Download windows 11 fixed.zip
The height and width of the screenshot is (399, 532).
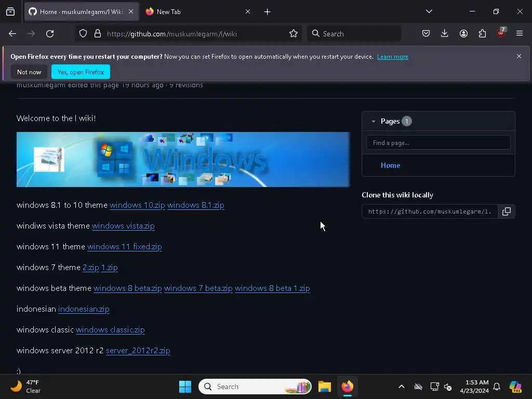[x=125, y=247]
